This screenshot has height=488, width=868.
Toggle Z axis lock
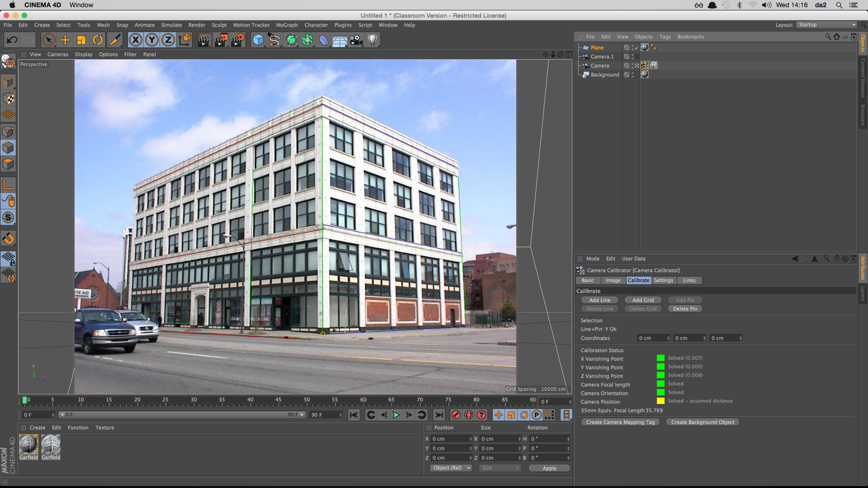tap(168, 40)
